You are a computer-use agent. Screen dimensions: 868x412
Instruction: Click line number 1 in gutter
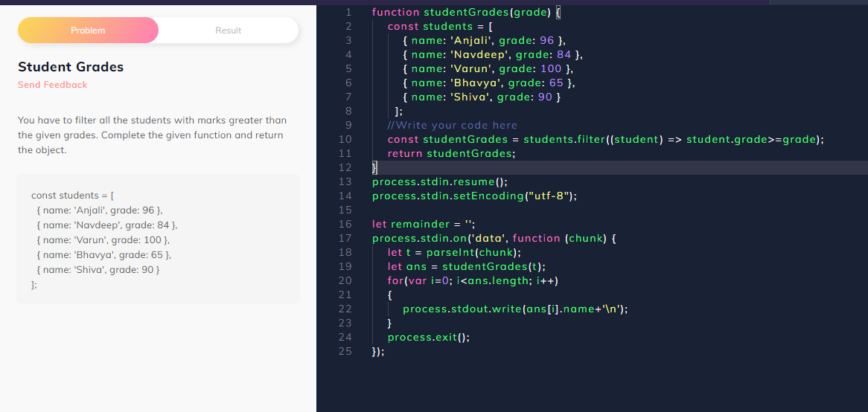pyautogui.click(x=348, y=12)
